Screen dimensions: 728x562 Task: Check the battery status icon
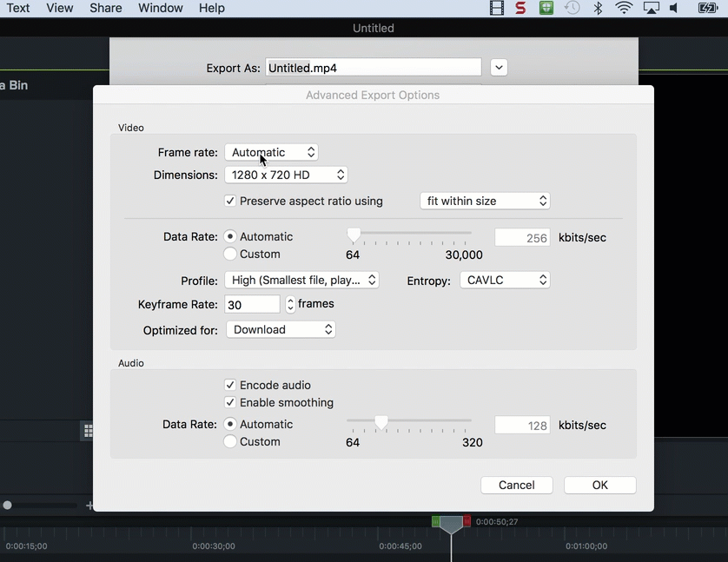(x=707, y=8)
